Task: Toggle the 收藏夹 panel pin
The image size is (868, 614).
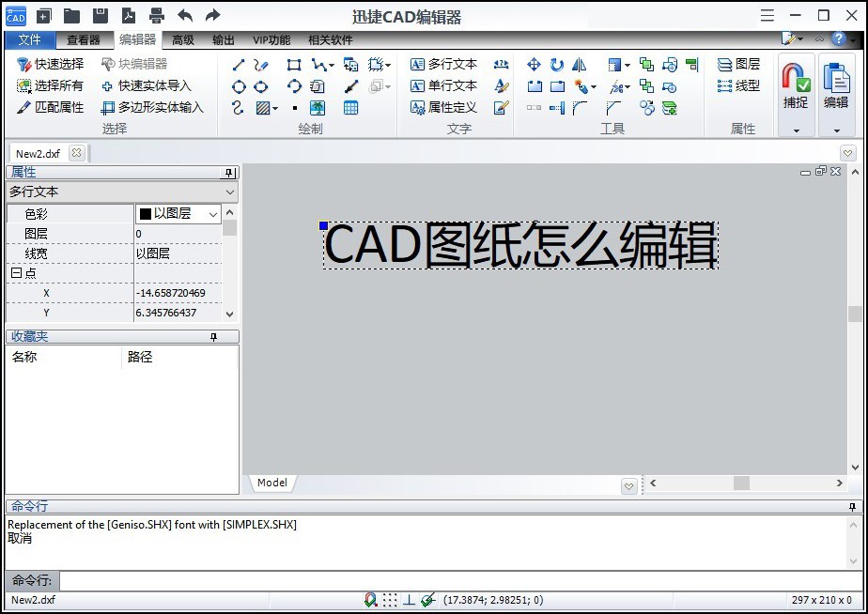Action: pyautogui.click(x=214, y=336)
